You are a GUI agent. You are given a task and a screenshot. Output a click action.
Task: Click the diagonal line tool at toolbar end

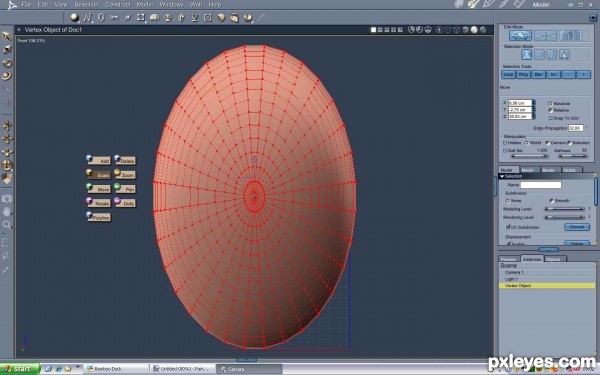pyautogui.click(x=261, y=17)
